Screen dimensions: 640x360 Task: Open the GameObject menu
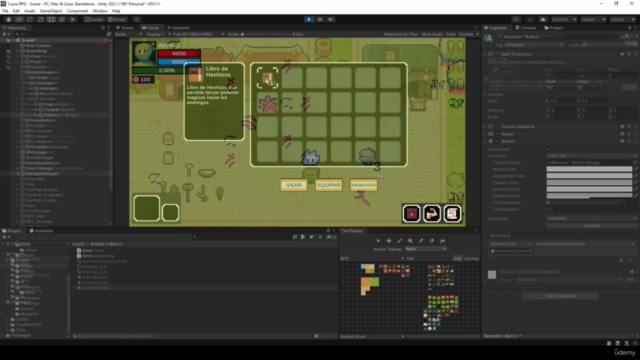[x=51, y=11]
